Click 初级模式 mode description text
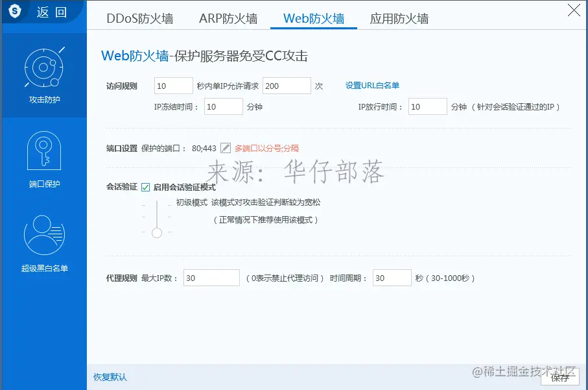 click(248, 202)
